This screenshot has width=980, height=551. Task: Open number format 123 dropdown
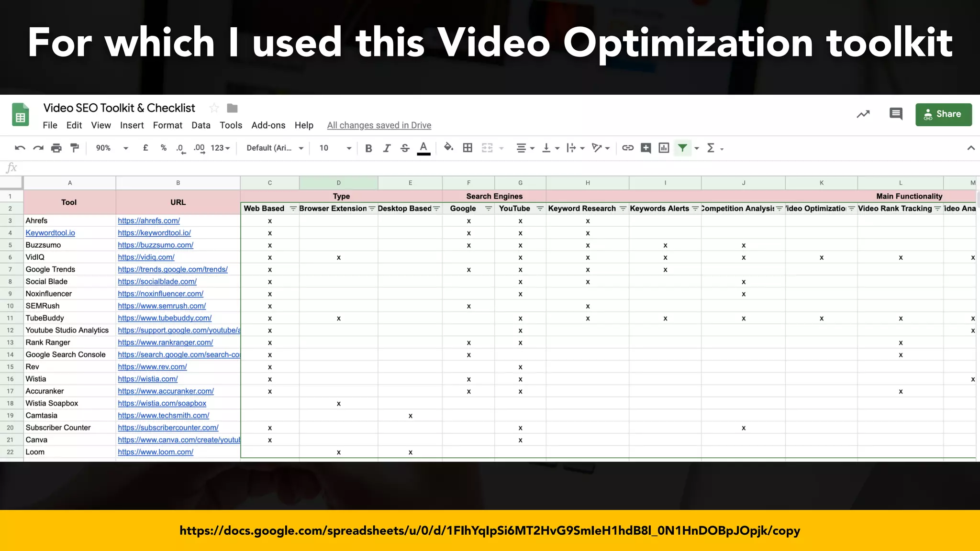(x=221, y=148)
